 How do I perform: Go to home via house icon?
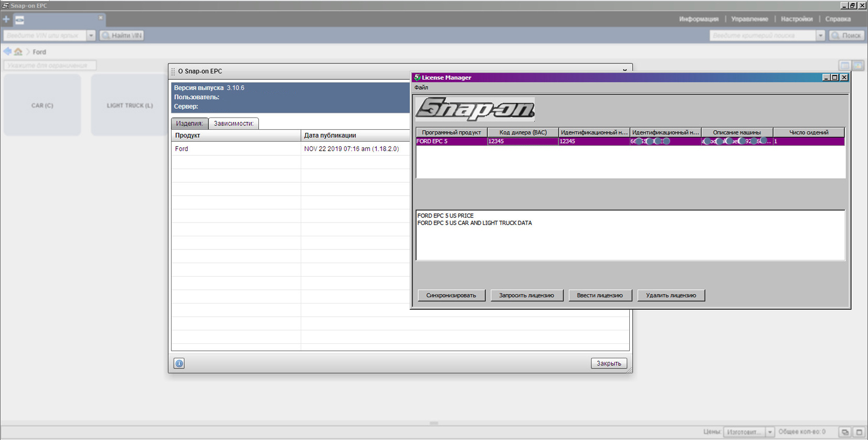coord(18,51)
